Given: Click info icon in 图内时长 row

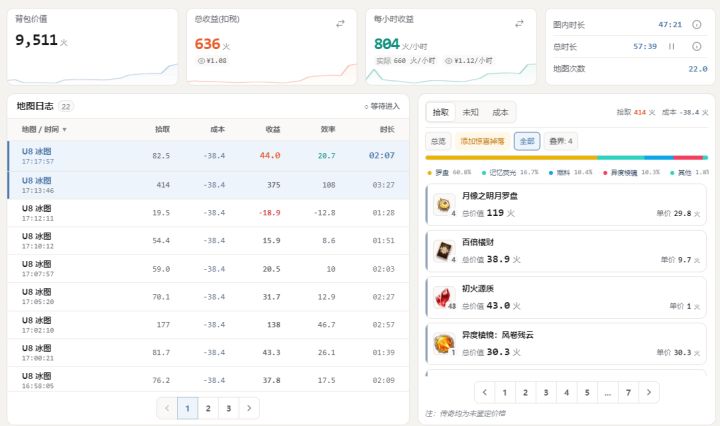Looking at the screenshot, I should click(697, 24).
